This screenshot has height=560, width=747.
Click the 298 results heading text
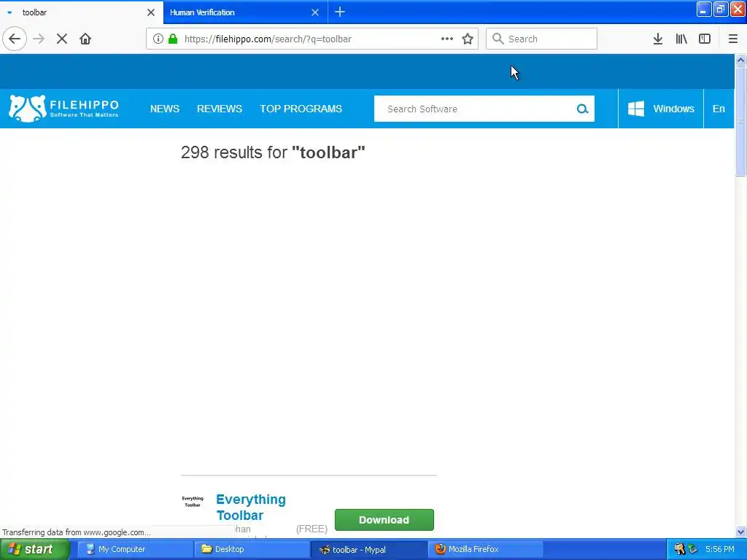273,152
